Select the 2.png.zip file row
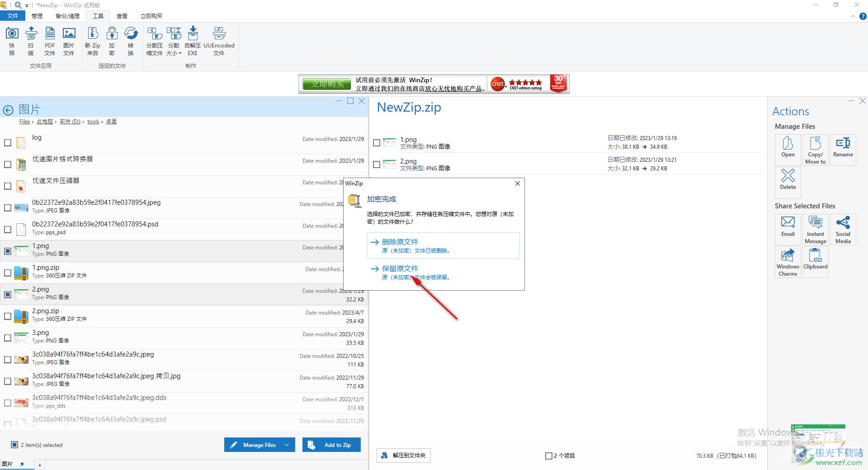The height and width of the screenshot is (470, 868). pos(184,316)
